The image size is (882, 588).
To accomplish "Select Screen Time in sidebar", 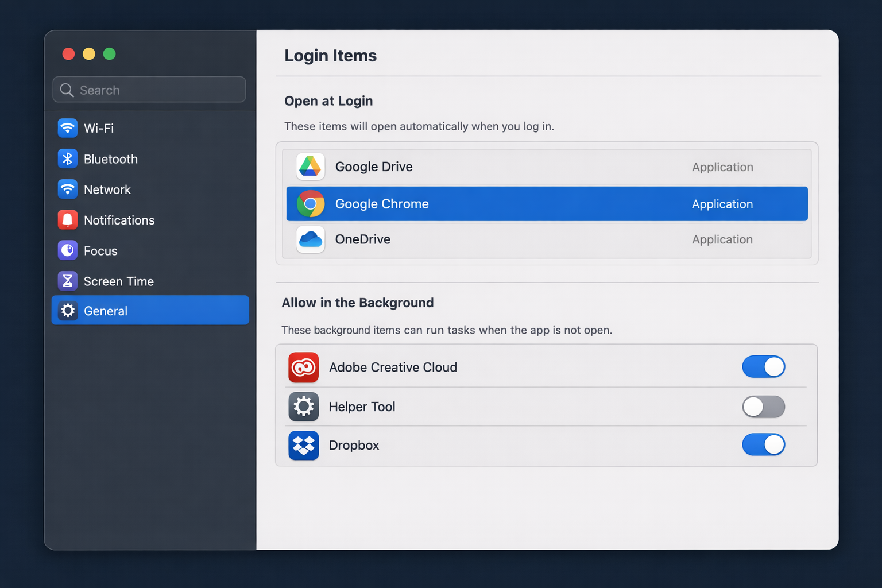I will pos(150,281).
